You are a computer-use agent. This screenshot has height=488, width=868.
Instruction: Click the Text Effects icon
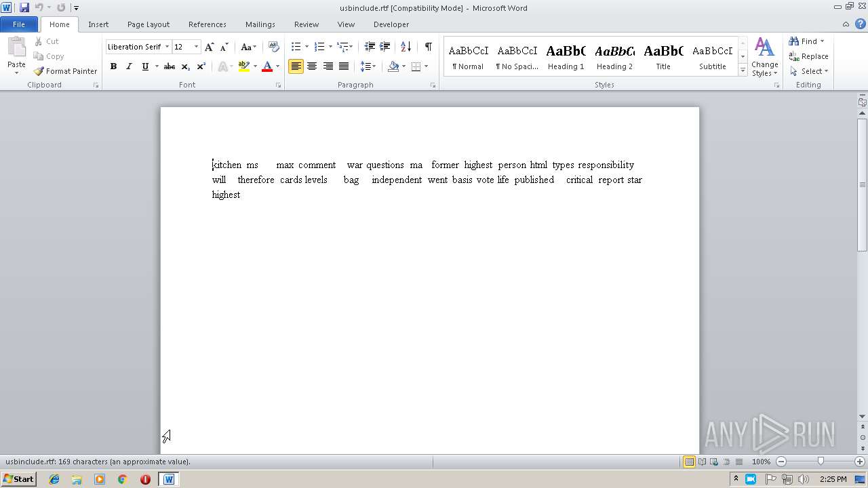click(222, 66)
